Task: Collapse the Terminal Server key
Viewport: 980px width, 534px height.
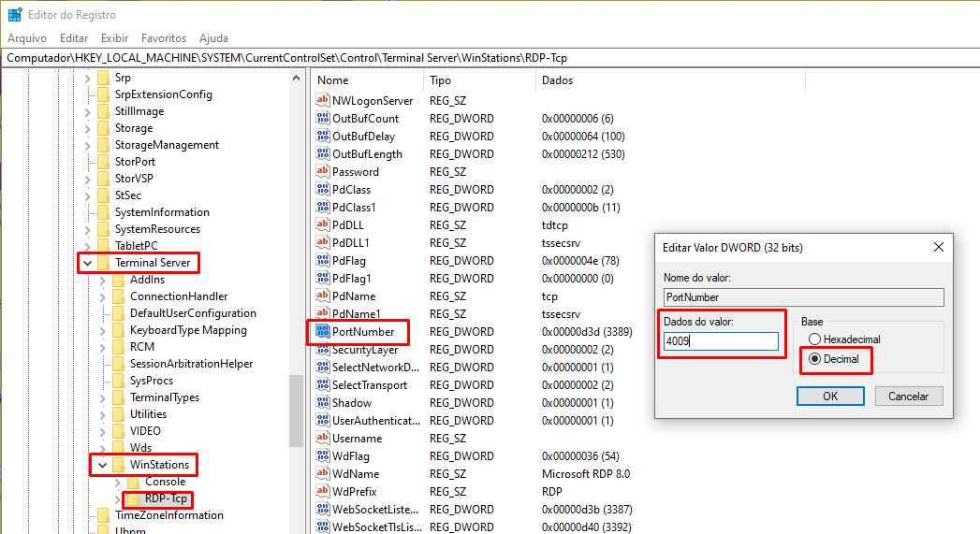Action: [87, 263]
